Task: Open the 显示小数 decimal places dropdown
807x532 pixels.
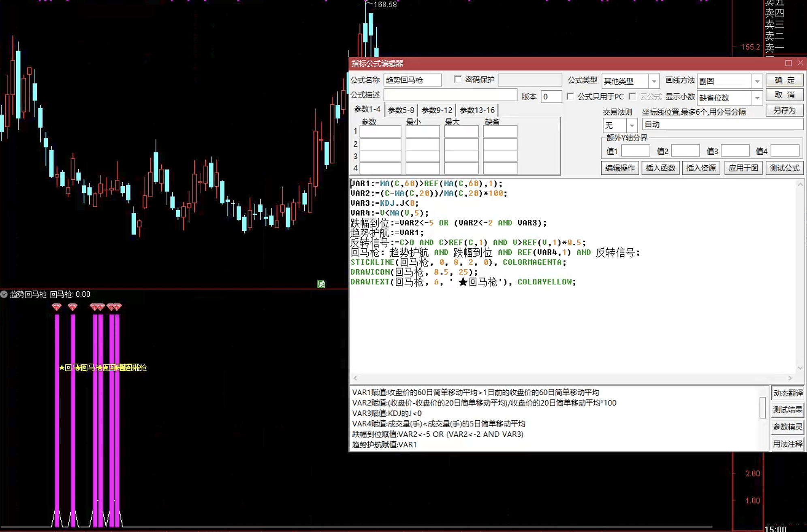Action: coord(757,98)
